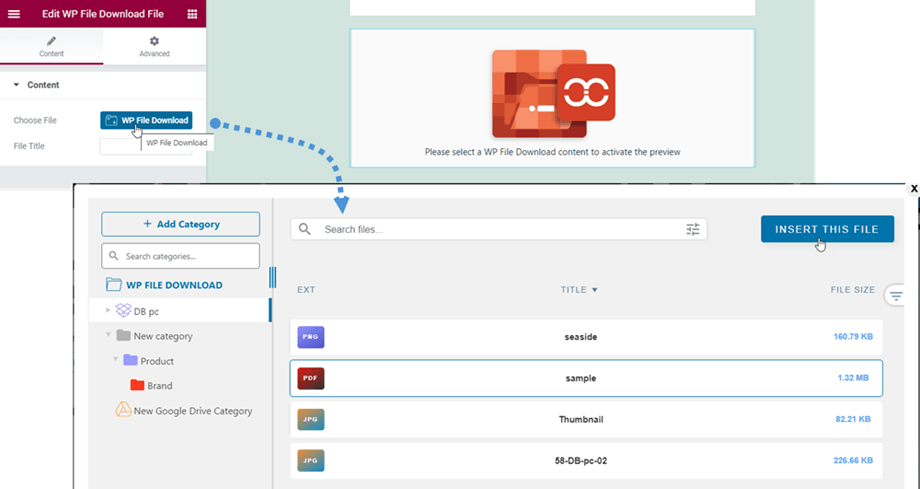Screen dimensions: 920x489
Task: Open the Elementor widgets grid icon
Action: [x=192, y=14]
